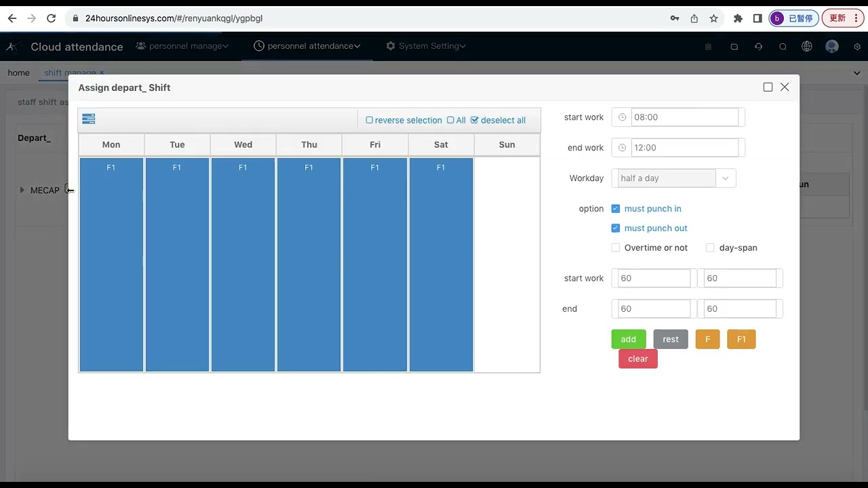The image size is (868, 488).
Task: Click the second start work minutes field
Action: 740,279
